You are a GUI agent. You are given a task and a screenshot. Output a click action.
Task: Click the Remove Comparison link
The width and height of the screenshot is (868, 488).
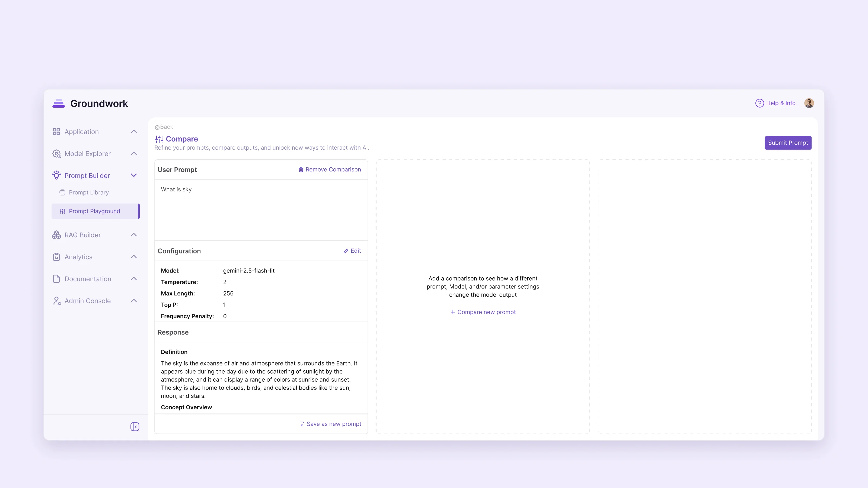(330, 169)
